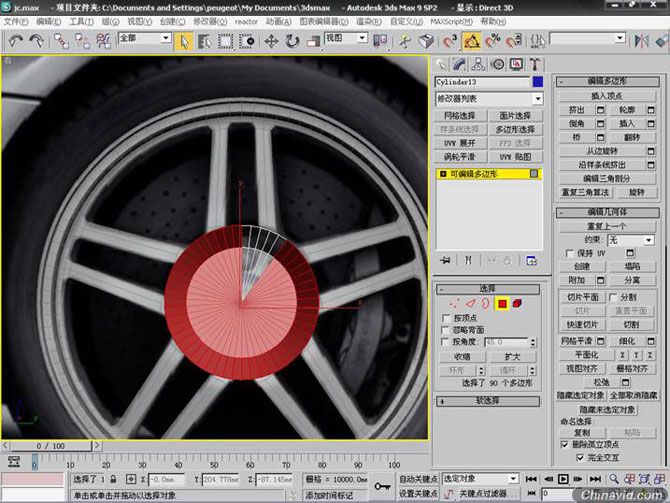Toggle the 3D Snaps magnet icon
Image resolution: width=670 pixels, height=503 pixels.
coord(449,41)
